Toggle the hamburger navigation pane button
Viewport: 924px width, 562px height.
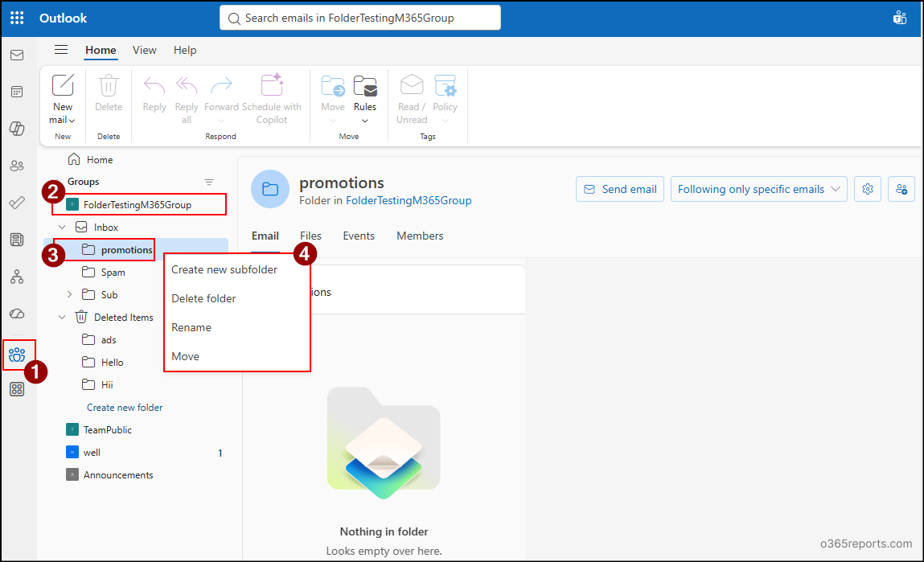coord(60,50)
